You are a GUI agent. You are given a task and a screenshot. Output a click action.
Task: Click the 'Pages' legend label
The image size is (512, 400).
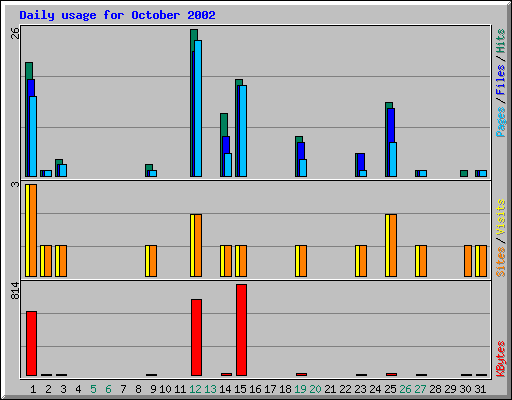[501, 122]
